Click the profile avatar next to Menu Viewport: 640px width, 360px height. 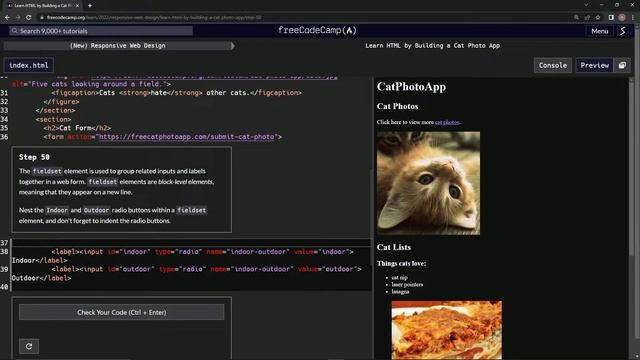[x=622, y=31]
